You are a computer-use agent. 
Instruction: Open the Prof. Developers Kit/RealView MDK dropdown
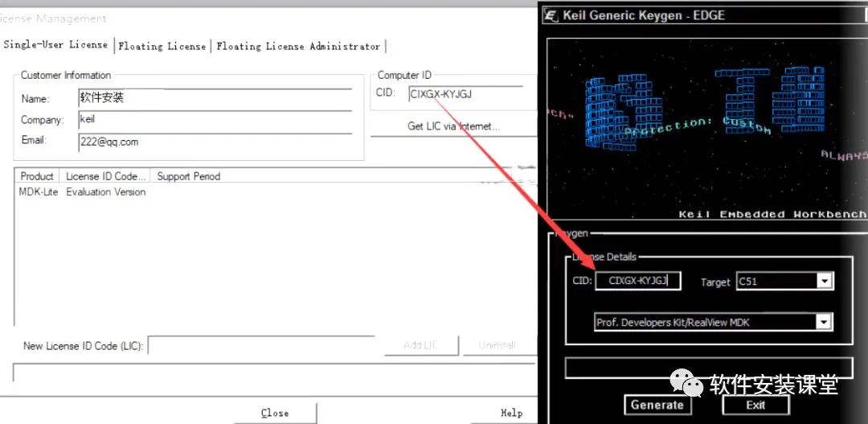pyautogui.click(x=714, y=322)
